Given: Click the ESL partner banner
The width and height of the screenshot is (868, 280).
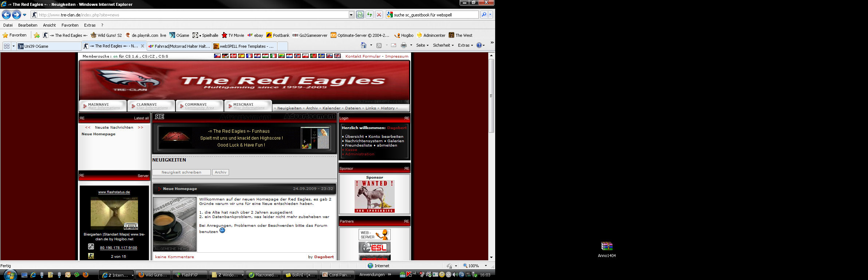Looking at the screenshot, I should point(375,248).
